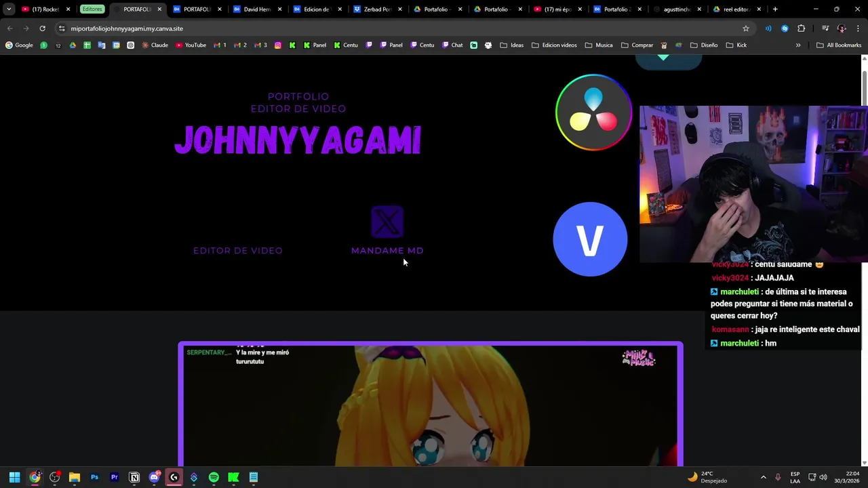Open the weather widget 24°C Despejado
The image size is (868, 488).
click(707, 477)
